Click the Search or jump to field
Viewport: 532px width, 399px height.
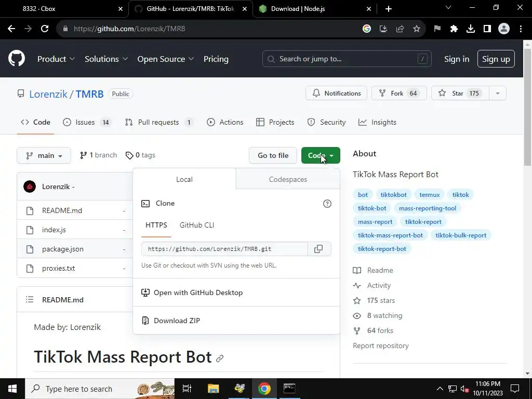[x=347, y=59]
